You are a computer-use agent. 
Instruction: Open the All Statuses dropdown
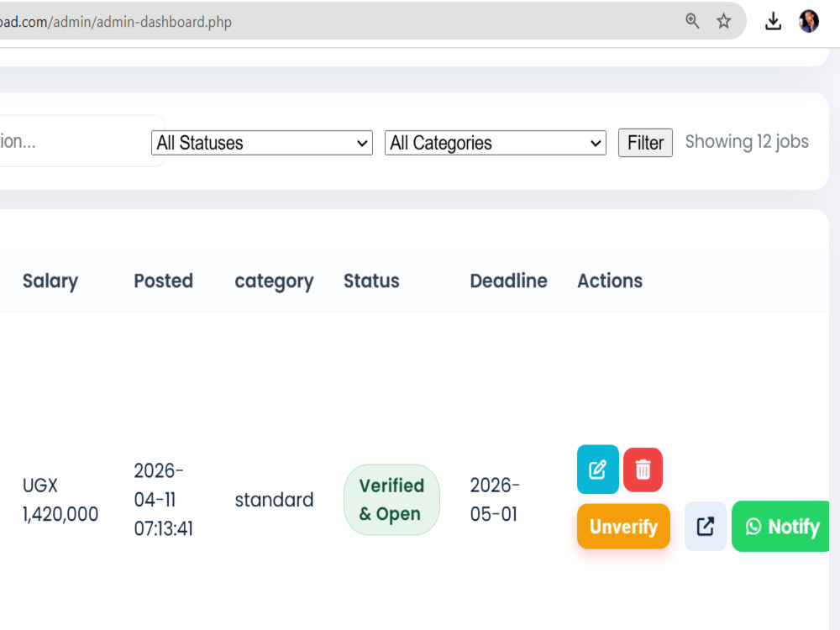(x=261, y=143)
